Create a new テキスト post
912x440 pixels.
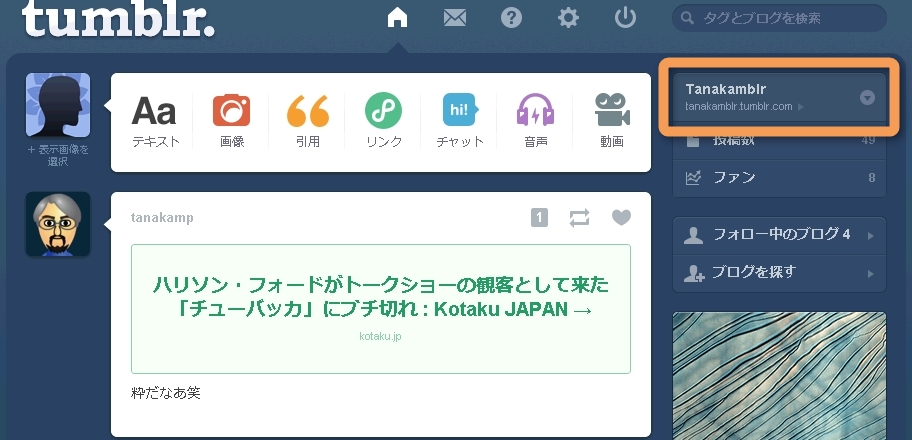pyautogui.click(x=155, y=122)
